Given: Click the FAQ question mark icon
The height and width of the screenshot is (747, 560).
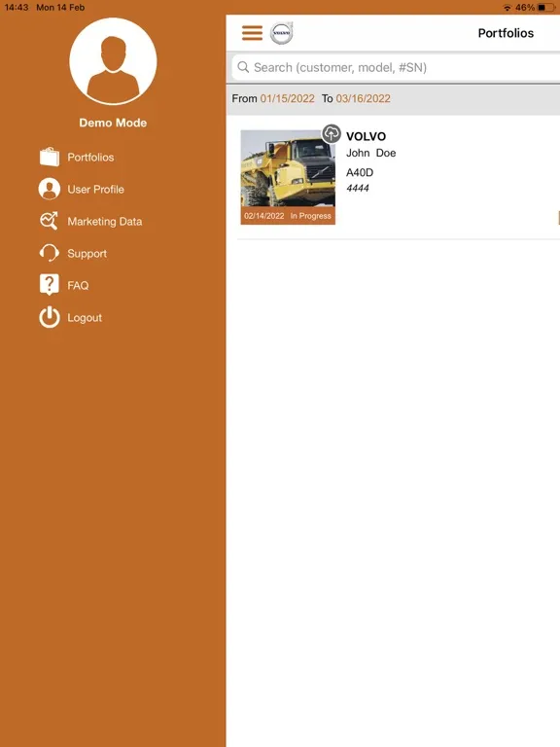Looking at the screenshot, I should pos(49,284).
